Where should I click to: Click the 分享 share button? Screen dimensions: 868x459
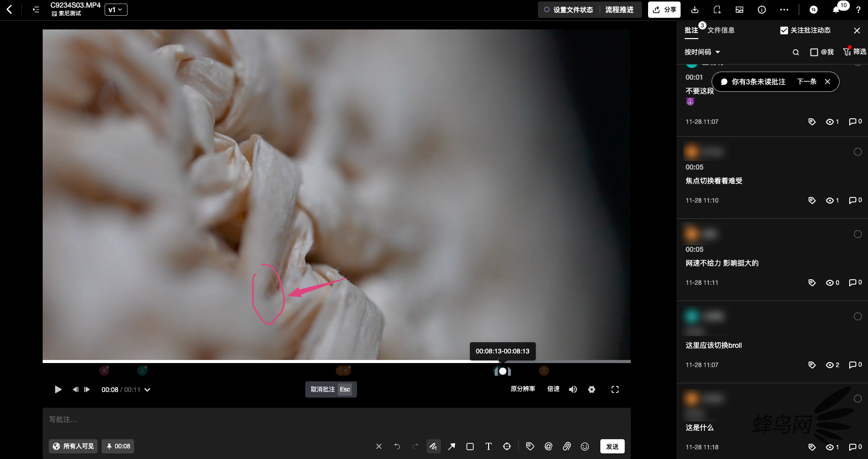(664, 10)
